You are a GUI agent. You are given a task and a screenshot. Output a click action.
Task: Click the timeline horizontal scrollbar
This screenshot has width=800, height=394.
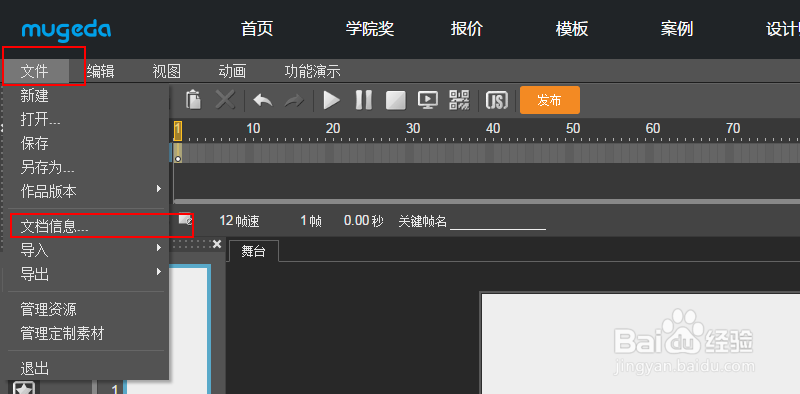coord(487,202)
